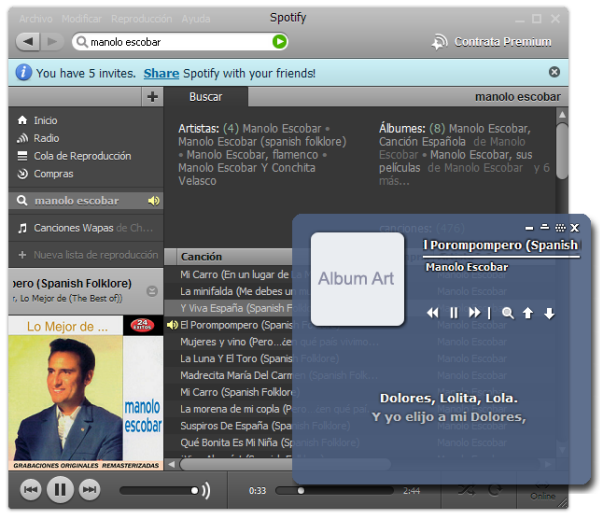The image size is (600, 514).
Task: Move lyrics down with the down arrow
Action: pyautogui.click(x=549, y=313)
